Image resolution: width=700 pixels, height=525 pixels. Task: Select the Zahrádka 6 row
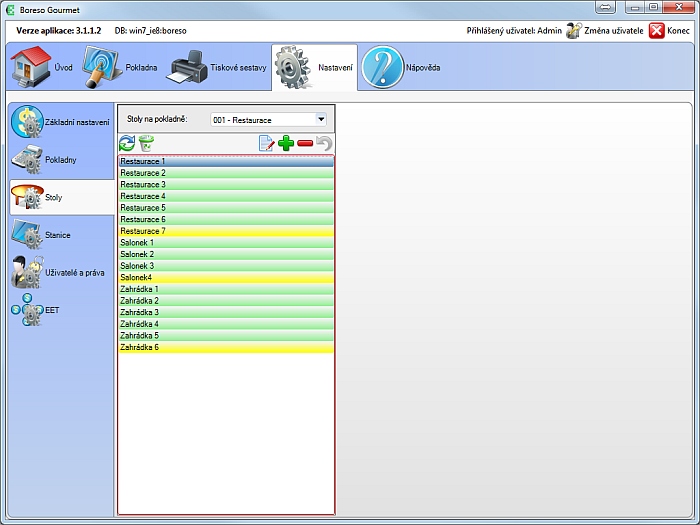tap(225, 348)
